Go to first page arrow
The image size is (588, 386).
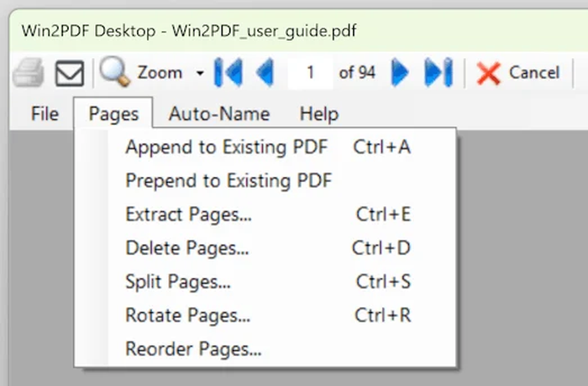(x=228, y=72)
